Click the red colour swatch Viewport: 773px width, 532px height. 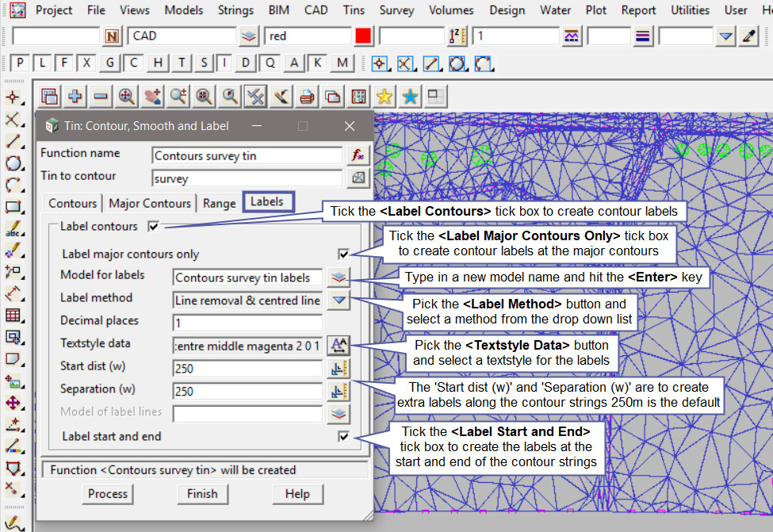click(x=363, y=36)
